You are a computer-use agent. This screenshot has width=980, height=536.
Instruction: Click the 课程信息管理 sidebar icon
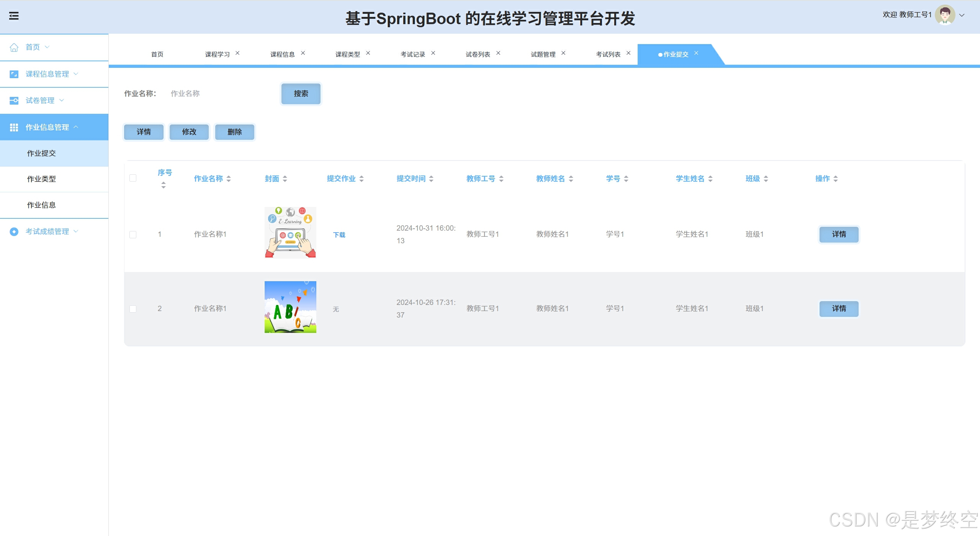(14, 74)
